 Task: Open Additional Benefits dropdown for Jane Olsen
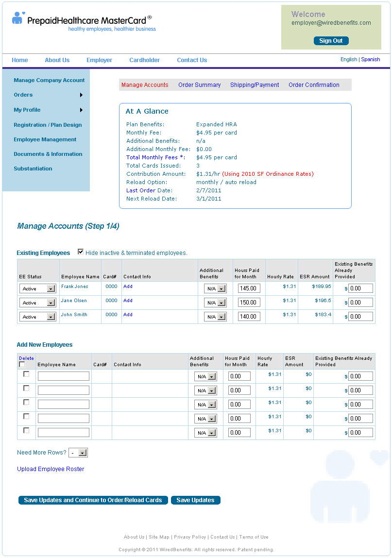[215, 303]
